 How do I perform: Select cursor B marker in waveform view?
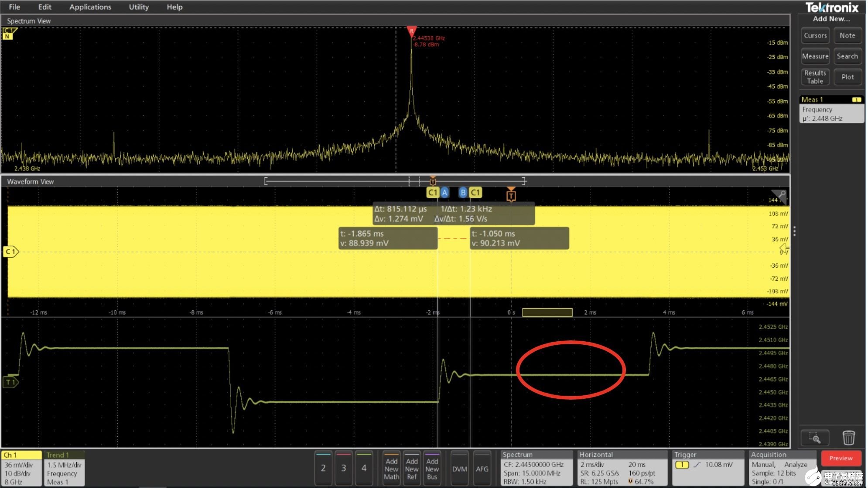[463, 192]
